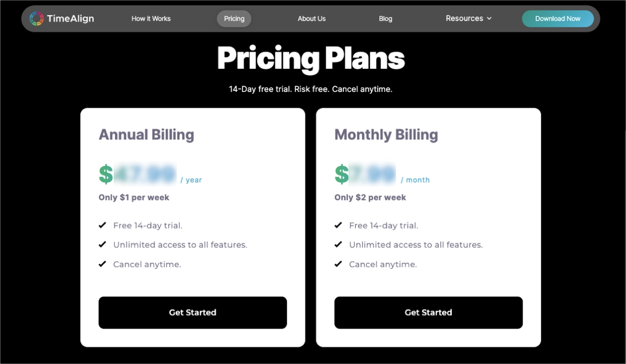The height and width of the screenshot is (364, 626).
Task: Click the green dollar sign in Monthly Billing
Action: 341,174
